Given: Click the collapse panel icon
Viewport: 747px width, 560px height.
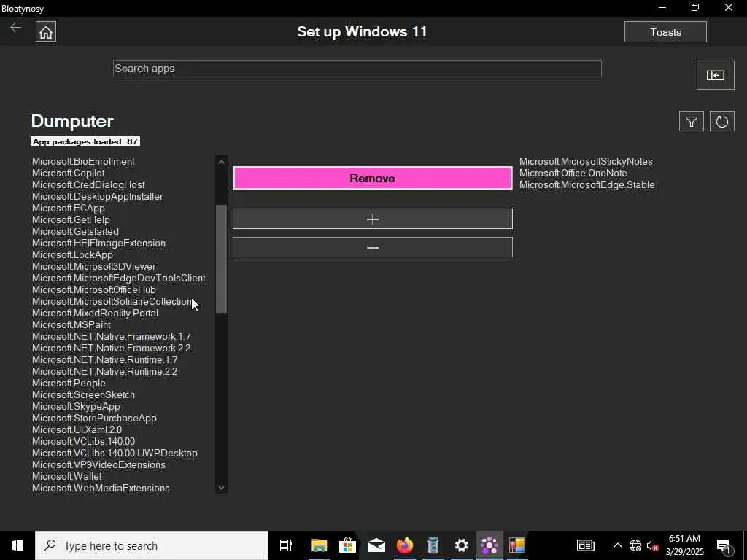Looking at the screenshot, I should 715,75.
